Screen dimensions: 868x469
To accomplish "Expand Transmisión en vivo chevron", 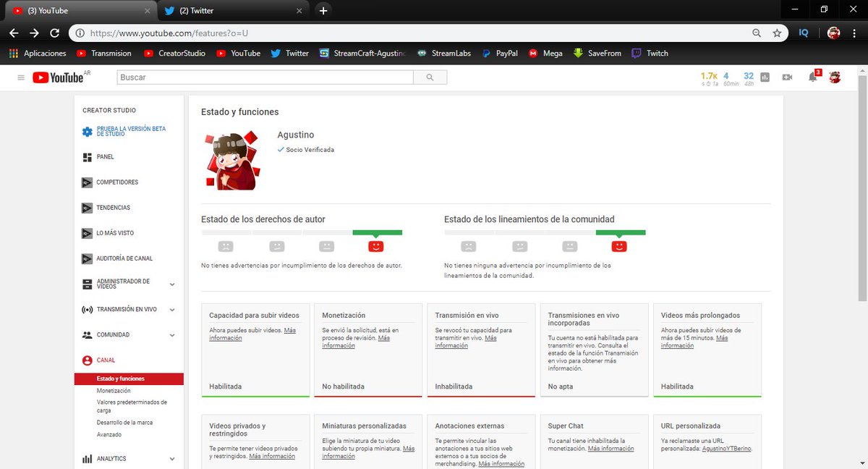I will click(x=172, y=310).
